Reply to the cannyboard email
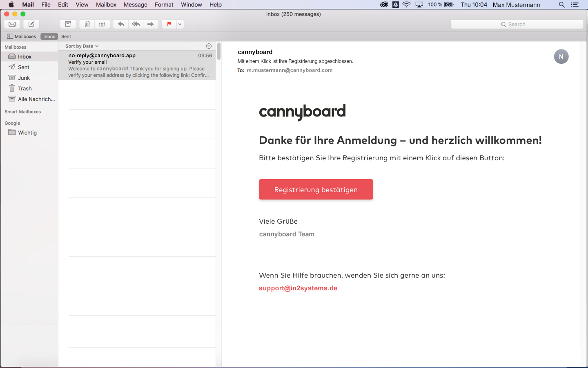 [x=120, y=24]
